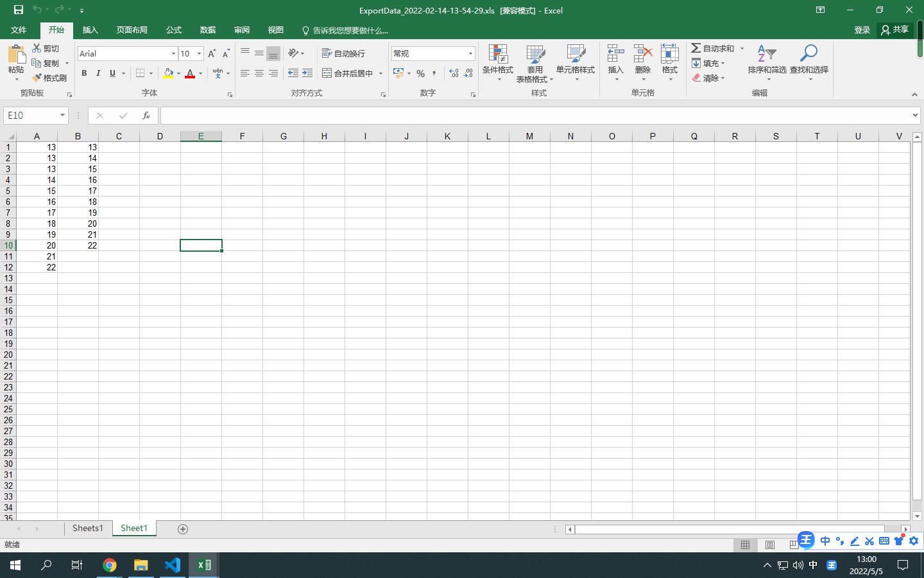
Task: Click the Decrease Indent icon
Action: [x=293, y=73]
